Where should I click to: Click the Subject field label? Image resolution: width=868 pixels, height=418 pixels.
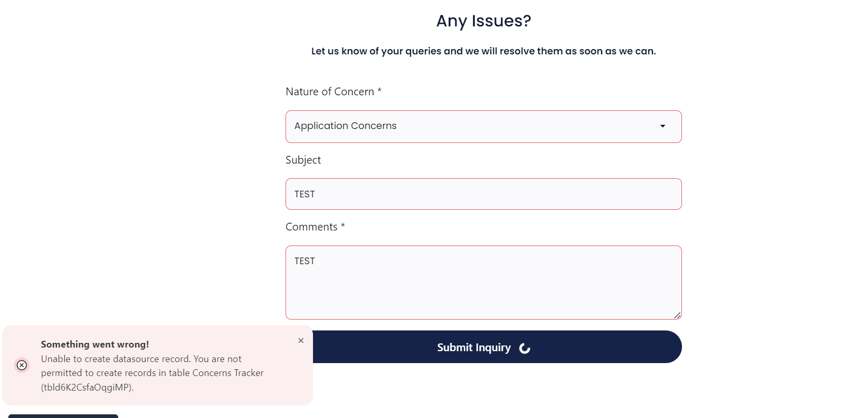point(303,160)
